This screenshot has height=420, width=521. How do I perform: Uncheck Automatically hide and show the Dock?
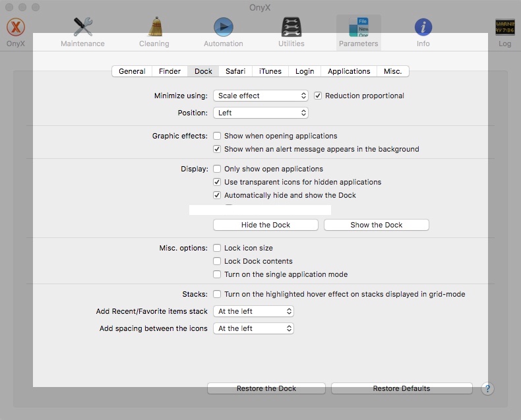tap(217, 195)
